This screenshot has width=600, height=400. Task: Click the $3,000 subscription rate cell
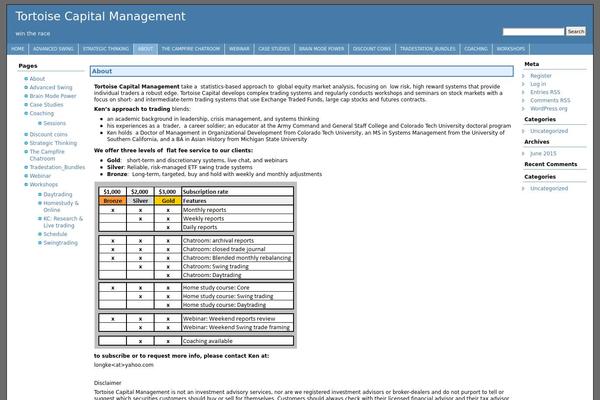tap(168, 191)
